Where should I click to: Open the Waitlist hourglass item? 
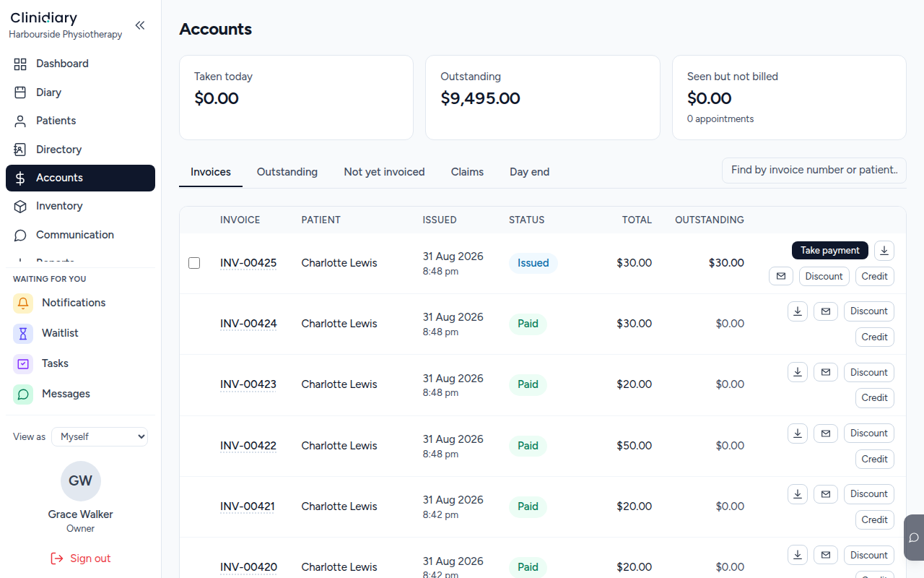point(80,333)
